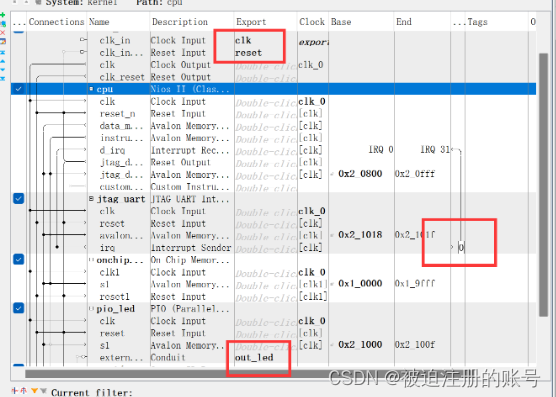The height and width of the screenshot is (397, 556).
Task: Click the Edit component parameters icon
Action: 2,41
